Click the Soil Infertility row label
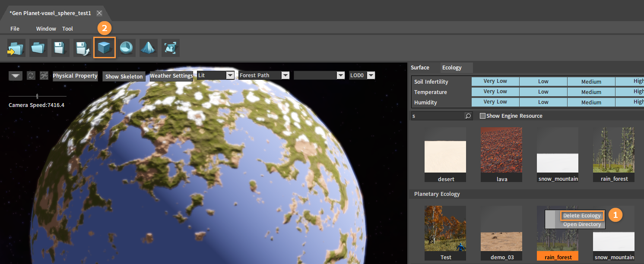644x264 pixels. (431, 82)
